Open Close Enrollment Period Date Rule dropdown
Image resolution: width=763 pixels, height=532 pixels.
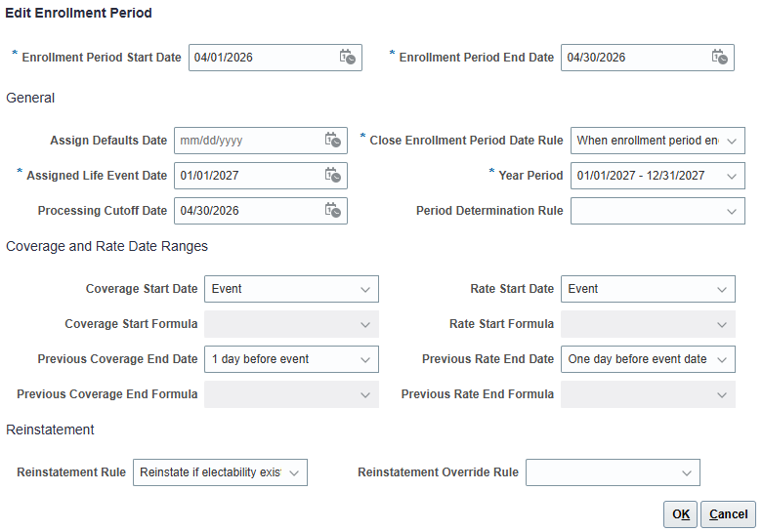coord(657,141)
